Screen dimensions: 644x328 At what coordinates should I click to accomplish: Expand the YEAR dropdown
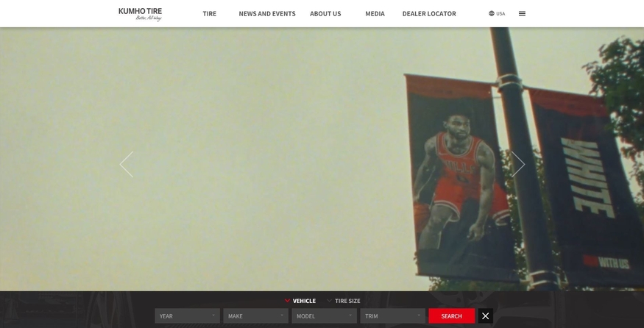coord(187,315)
